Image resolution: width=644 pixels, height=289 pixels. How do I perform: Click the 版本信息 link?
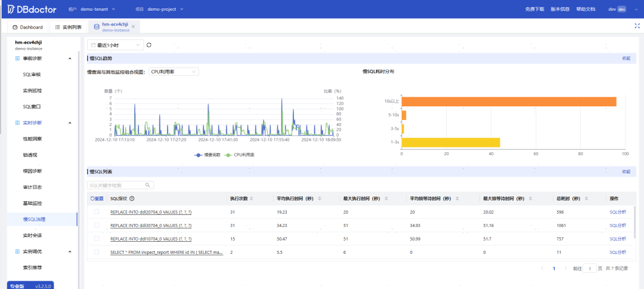click(x=560, y=9)
